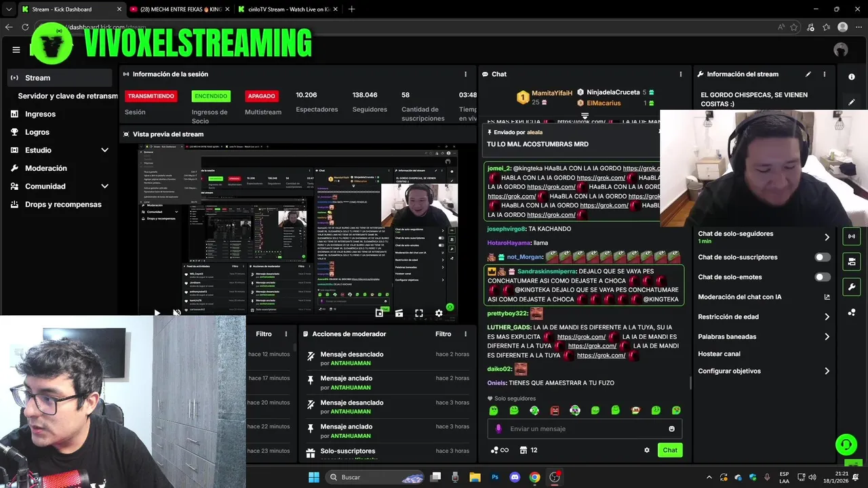Open Drops y recompensas in the sidebar

tap(63, 204)
